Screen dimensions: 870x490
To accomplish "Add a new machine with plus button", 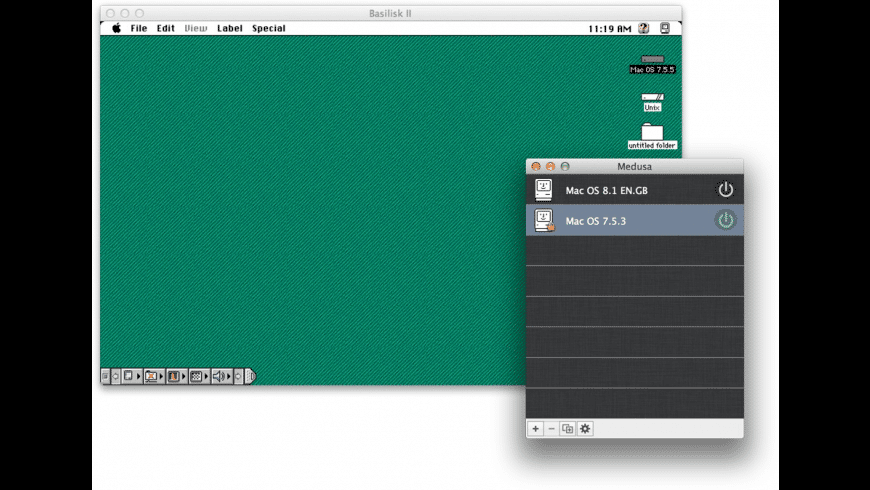I will click(535, 428).
